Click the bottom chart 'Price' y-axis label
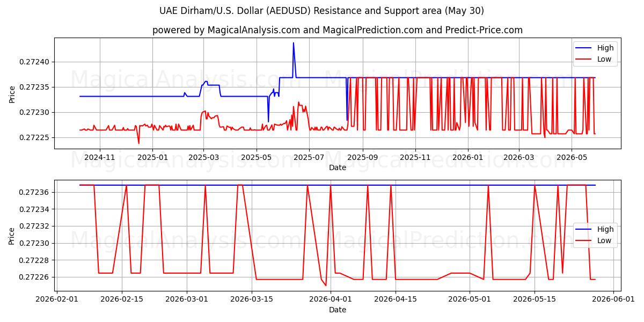This screenshot has width=644, height=322. coord(12,235)
